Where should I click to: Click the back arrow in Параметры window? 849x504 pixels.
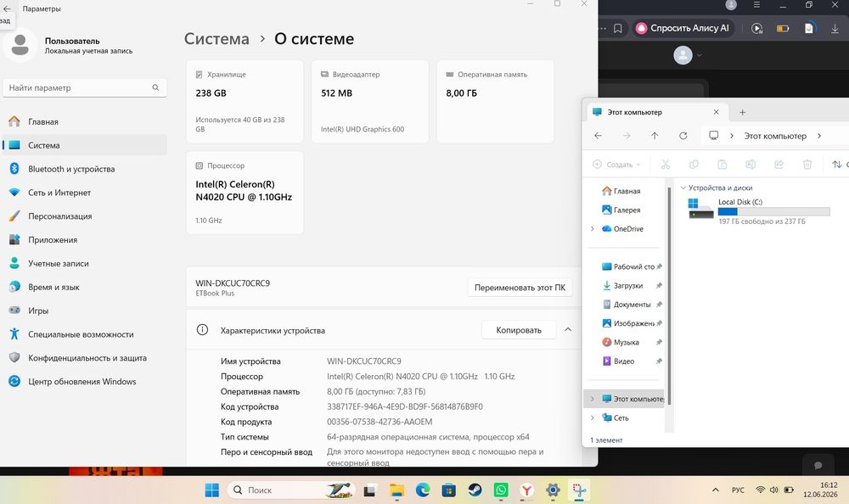(7, 8)
